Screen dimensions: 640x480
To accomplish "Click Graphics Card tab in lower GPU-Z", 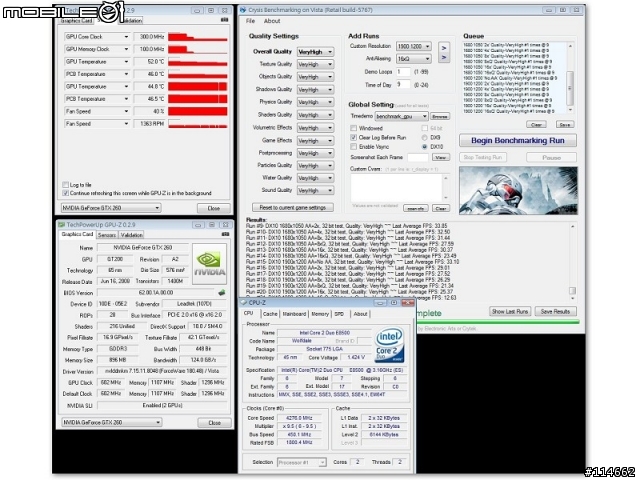I will [77, 234].
